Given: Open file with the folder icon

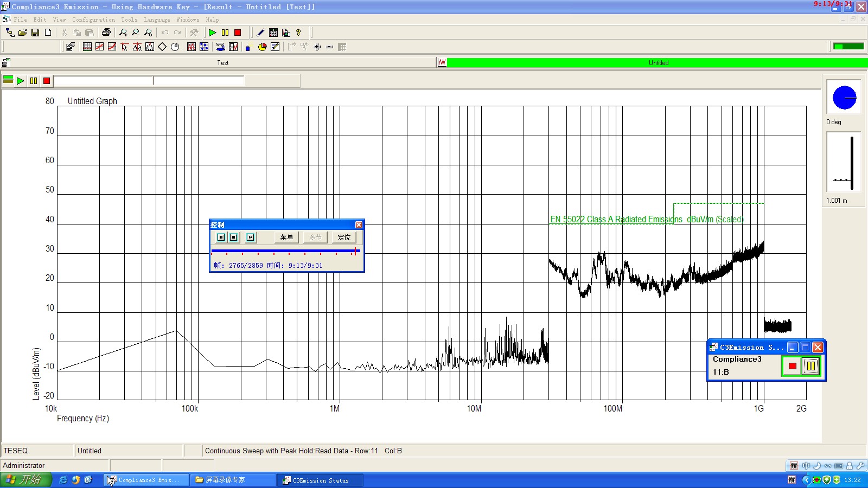Looking at the screenshot, I should click(x=22, y=33).
